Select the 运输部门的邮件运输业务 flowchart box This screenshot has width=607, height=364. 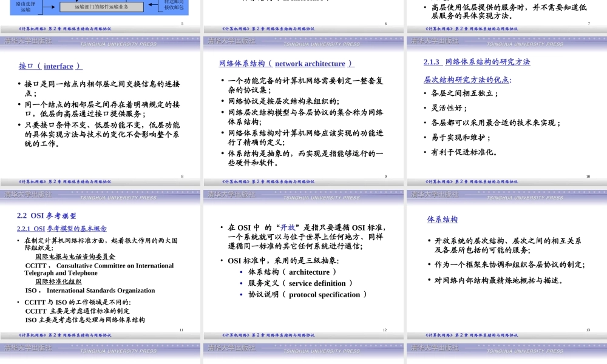(x=102, y=6)
